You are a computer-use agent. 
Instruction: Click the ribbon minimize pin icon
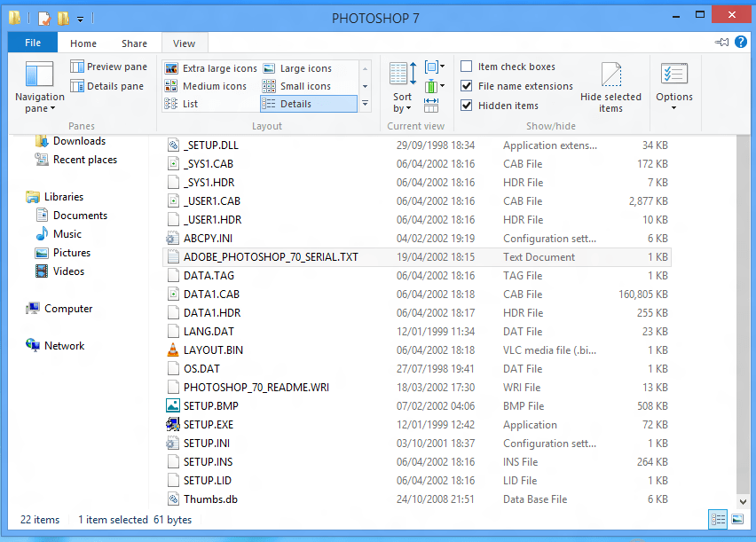coord(721,43)
